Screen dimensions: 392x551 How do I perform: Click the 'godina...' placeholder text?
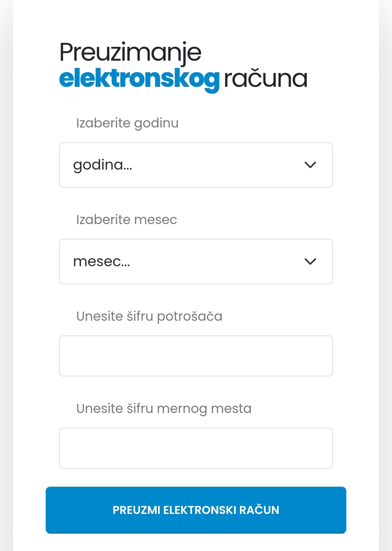click(x=103, y=165)
